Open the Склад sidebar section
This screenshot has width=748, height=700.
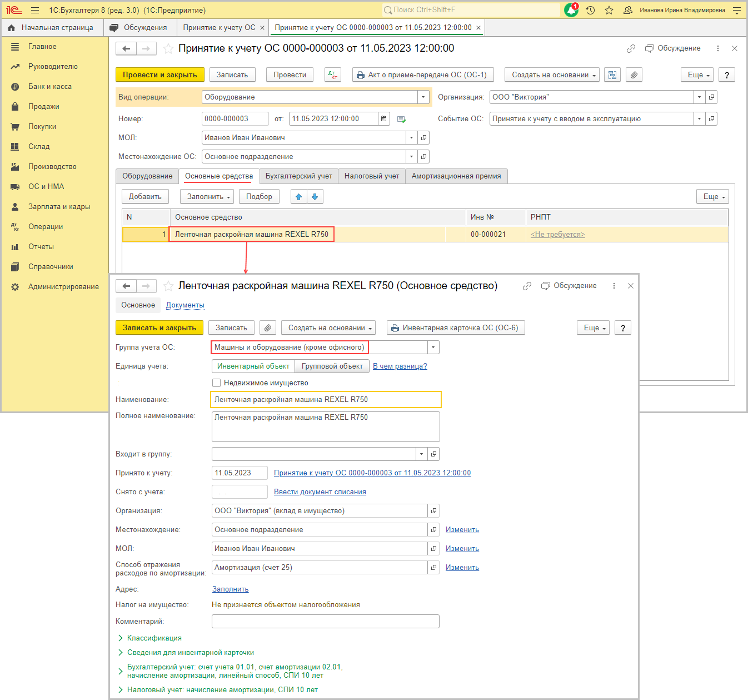(39, 147)
